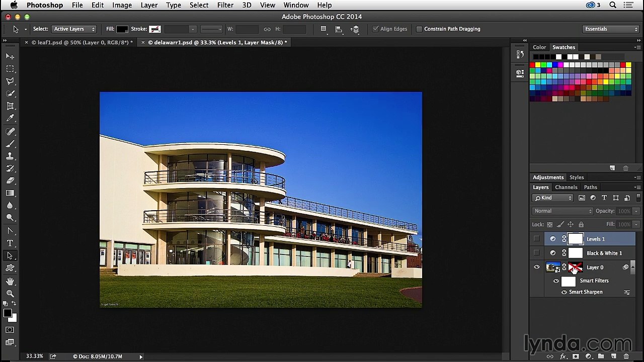Open the Active Layers select dropdown
The height and width of the screenshot is (362, 644).
[74, 29]
